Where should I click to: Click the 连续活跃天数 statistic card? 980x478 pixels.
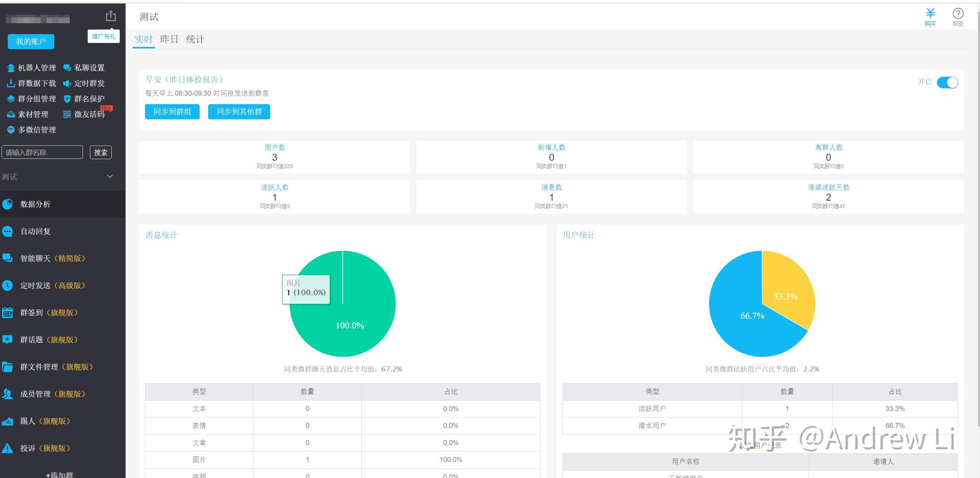pyautogui.click(x=828, y=197)
